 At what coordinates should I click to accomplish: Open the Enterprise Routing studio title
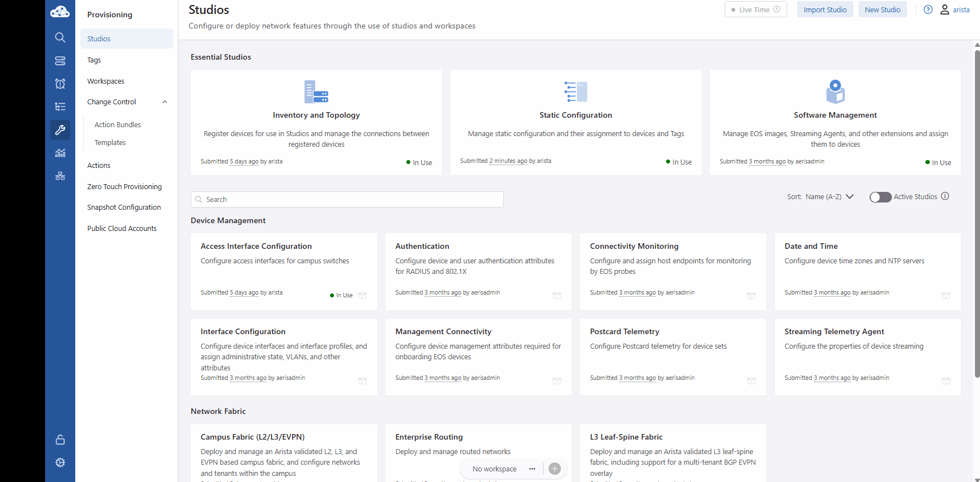pos(429,437)
